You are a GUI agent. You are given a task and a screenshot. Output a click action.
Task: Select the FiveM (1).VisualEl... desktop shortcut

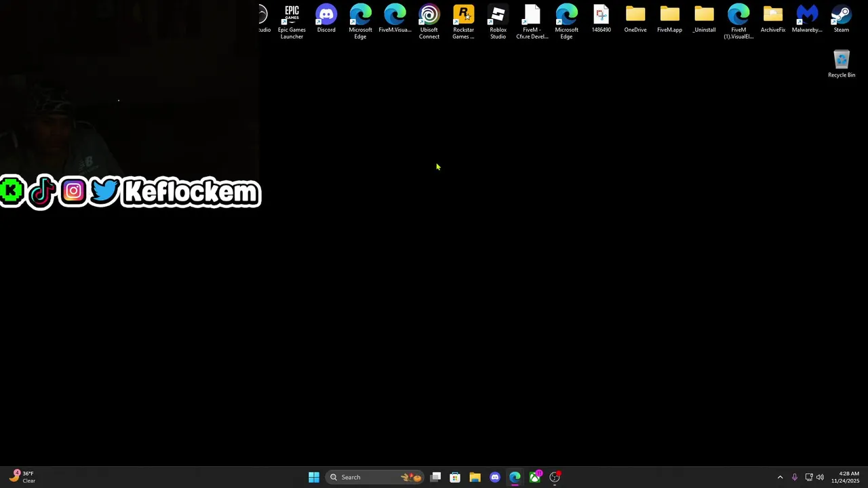pos(738,22)
